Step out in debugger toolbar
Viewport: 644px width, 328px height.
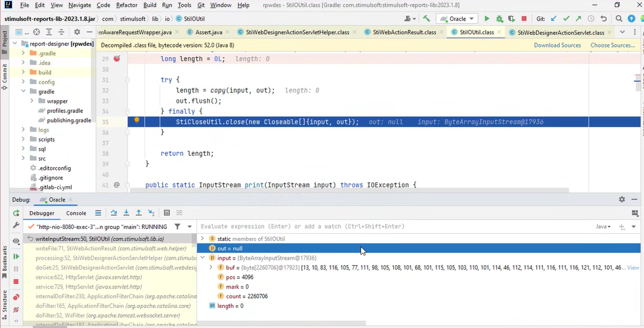pyautogui.click(x=139, y=212)
